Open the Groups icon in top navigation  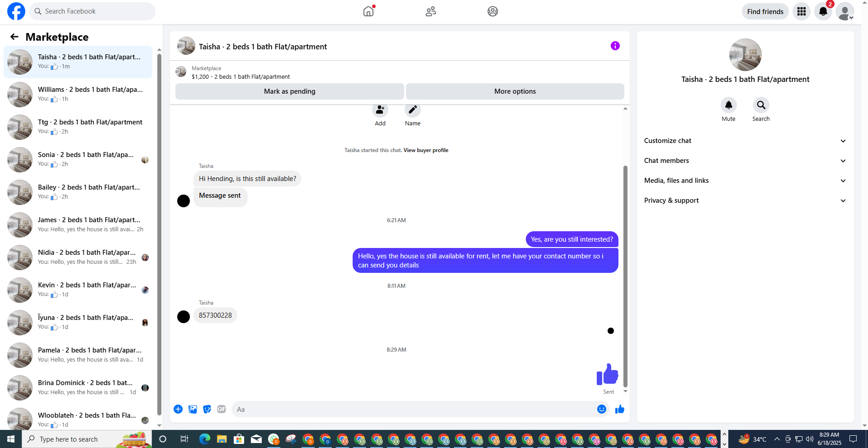[493, 11]
